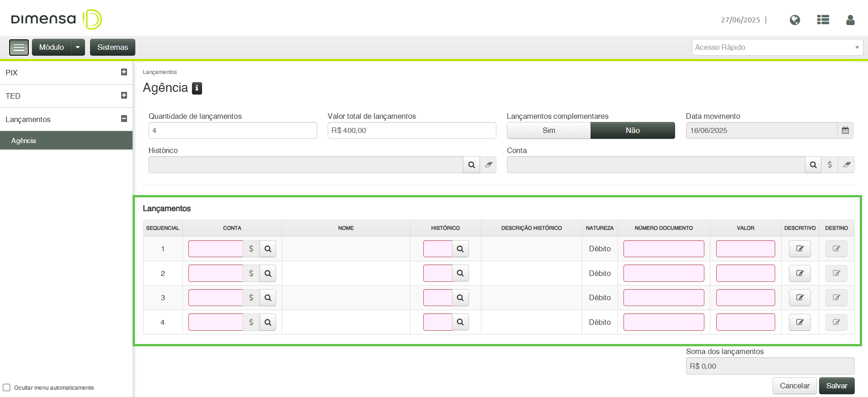Clear the Conta field with eraser icon

coord(847,165)
